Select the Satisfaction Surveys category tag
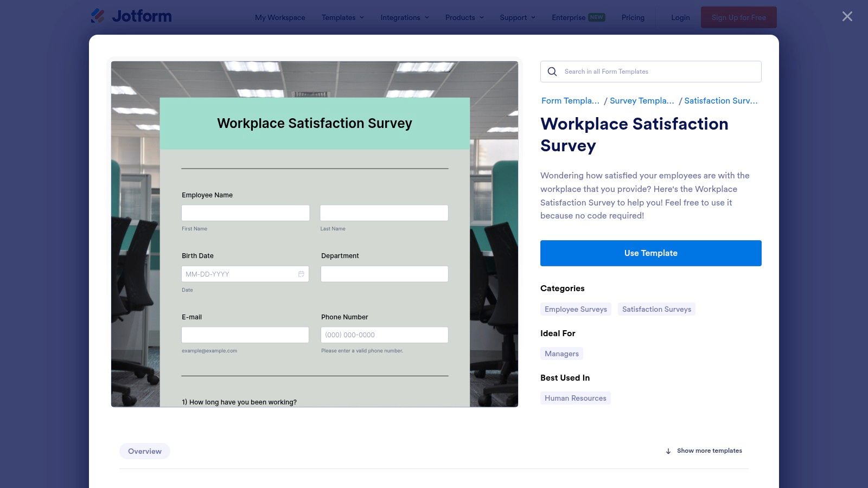Image resolution: width=868 pixels, height=488 pixels. pos(656,309)
